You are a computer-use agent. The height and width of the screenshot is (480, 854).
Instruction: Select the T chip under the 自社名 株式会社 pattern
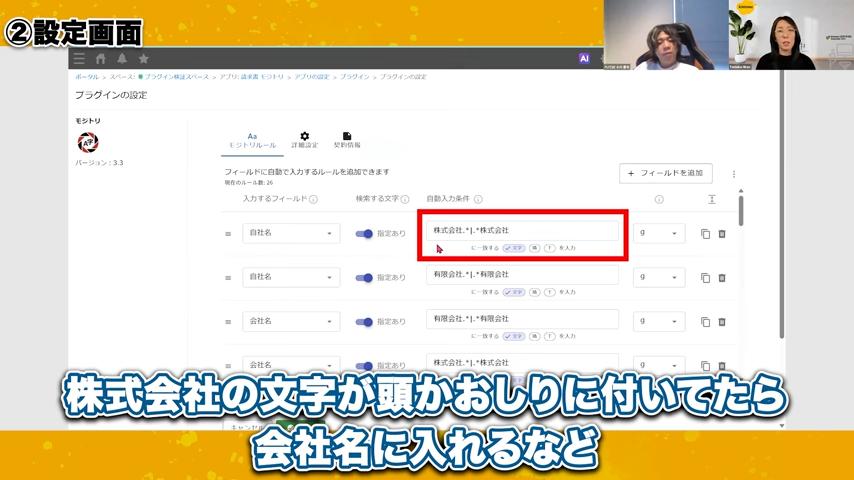click(x=550, y=248)
